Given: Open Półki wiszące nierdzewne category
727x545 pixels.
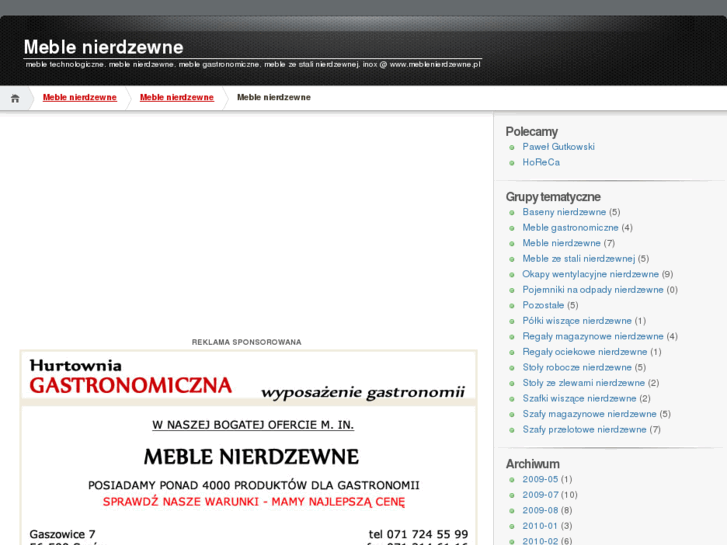Looking at the screenshot, I should [x=577, y=321].
